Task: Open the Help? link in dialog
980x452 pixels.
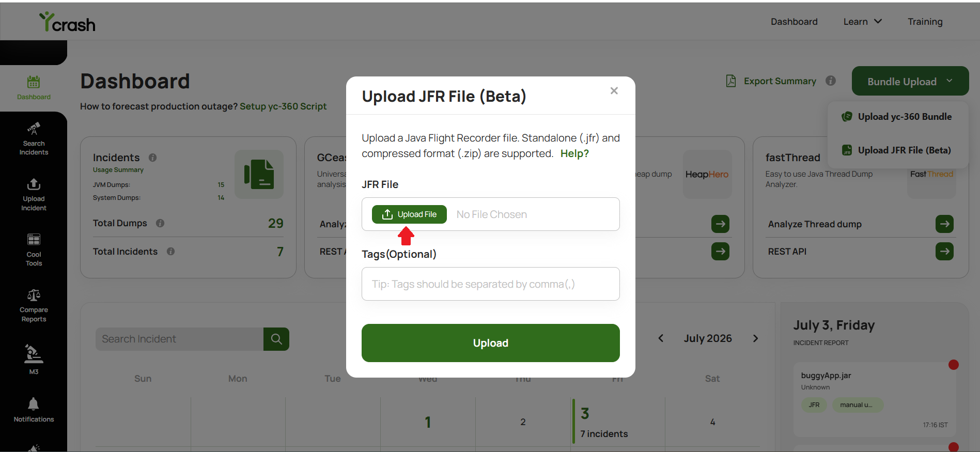Action: [574, 153]
